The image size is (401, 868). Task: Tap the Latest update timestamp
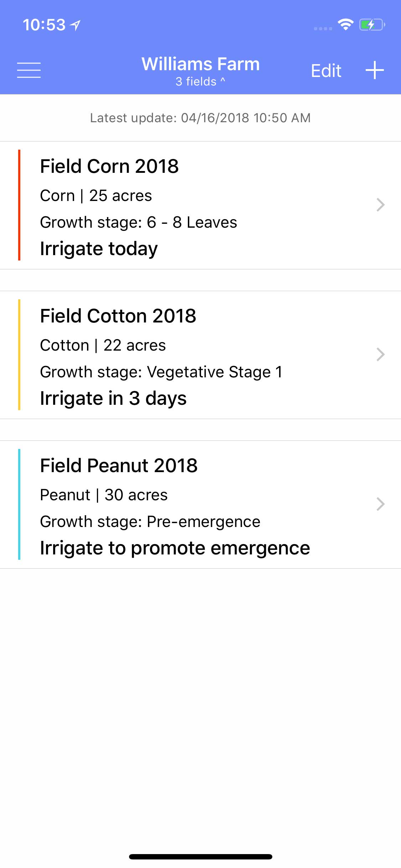(x=200, y=118)
